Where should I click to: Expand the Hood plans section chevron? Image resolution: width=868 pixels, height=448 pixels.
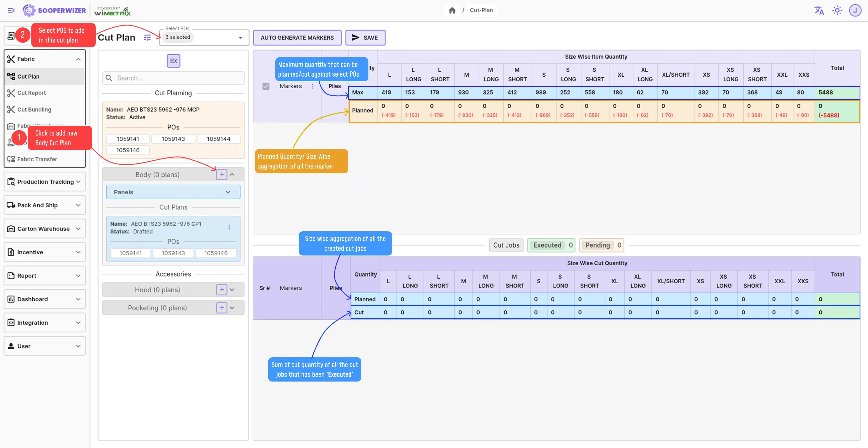click(232, 290)
